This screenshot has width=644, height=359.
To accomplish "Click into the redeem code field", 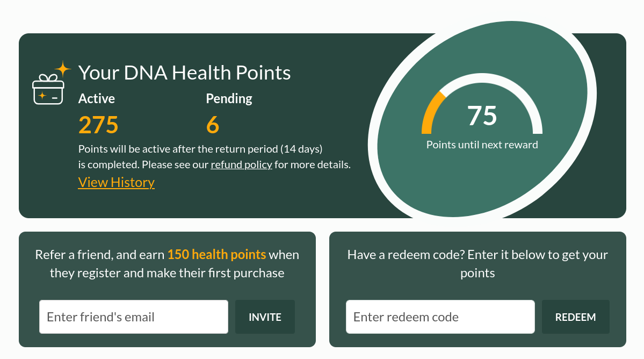I will click(440, 317).
